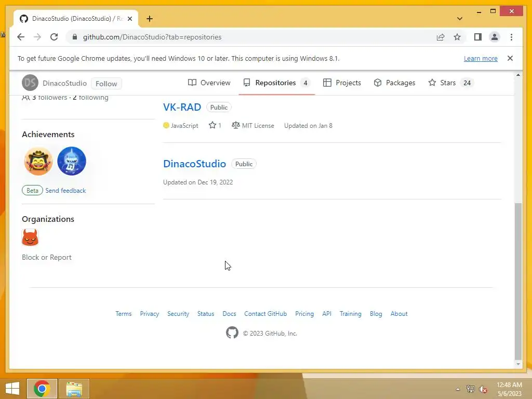
Task: Follow the DinacoStudio user
Action: pyautogui.click(x=106, y=84)
